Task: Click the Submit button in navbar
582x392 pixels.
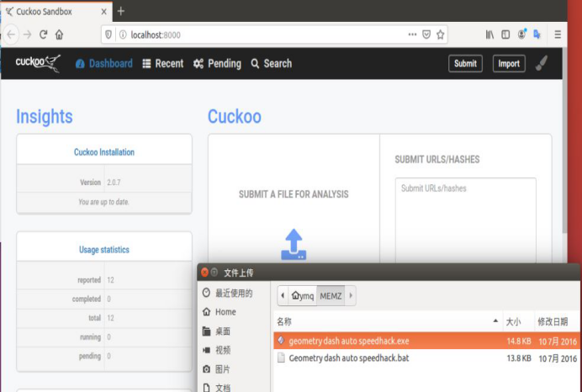Action: coord(465,63)
